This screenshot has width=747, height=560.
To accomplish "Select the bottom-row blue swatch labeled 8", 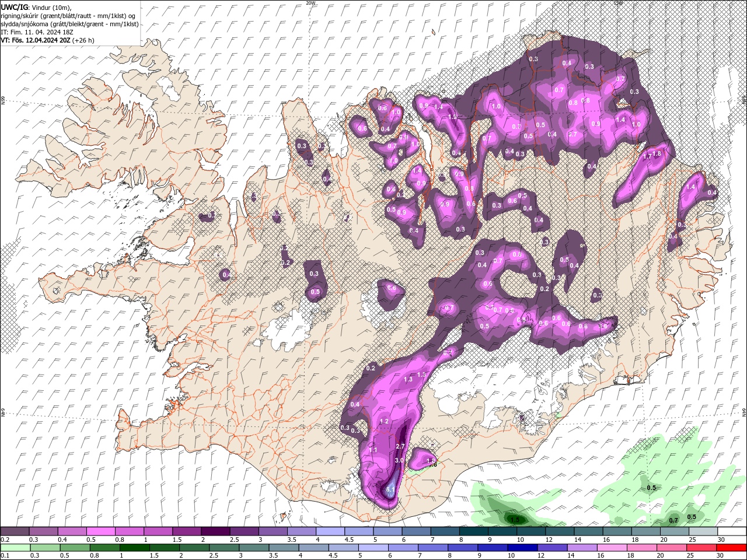I will pyautogui.click(x=463, y=547).
